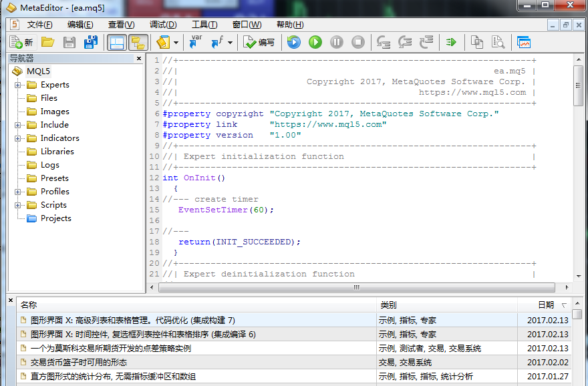Open the 调试(D) Debug menu
588x386 pixels.
[163, 25]
